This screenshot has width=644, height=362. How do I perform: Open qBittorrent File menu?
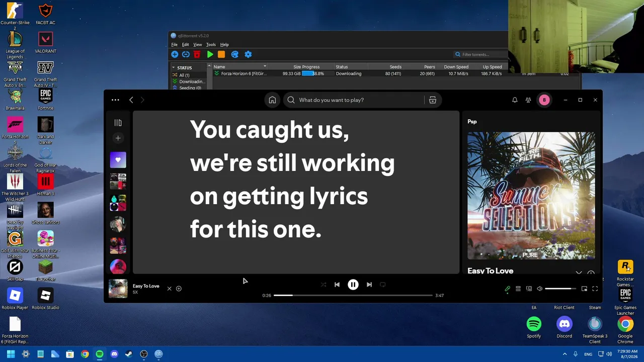[x=175, y=45]
